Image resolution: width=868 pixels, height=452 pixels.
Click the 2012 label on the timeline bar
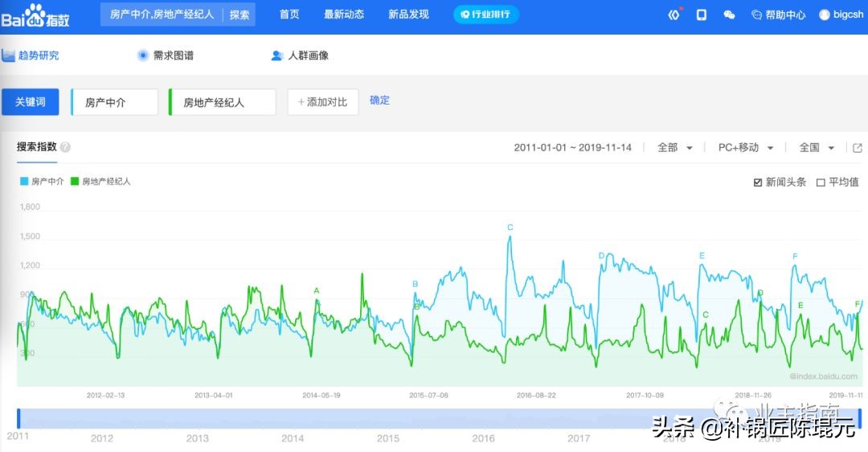tap(102, 438)
